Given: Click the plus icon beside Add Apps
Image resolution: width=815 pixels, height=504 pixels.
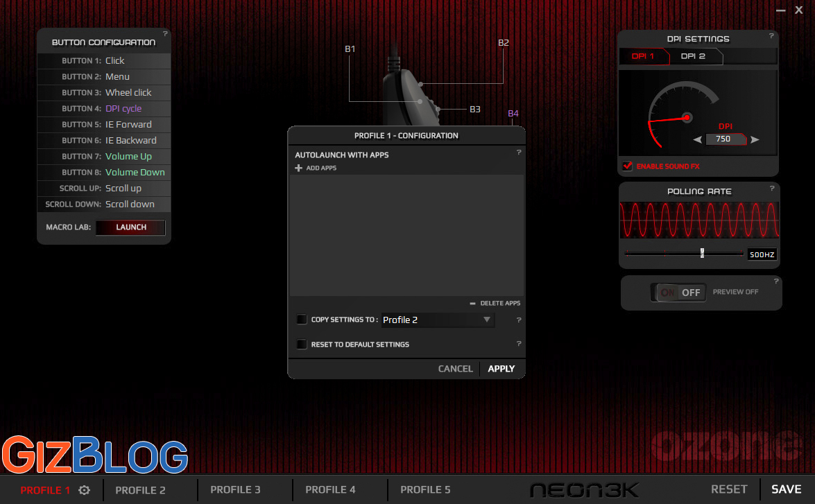Looking at the screenshot, I should pyautogui.click(x=298, y=168).
